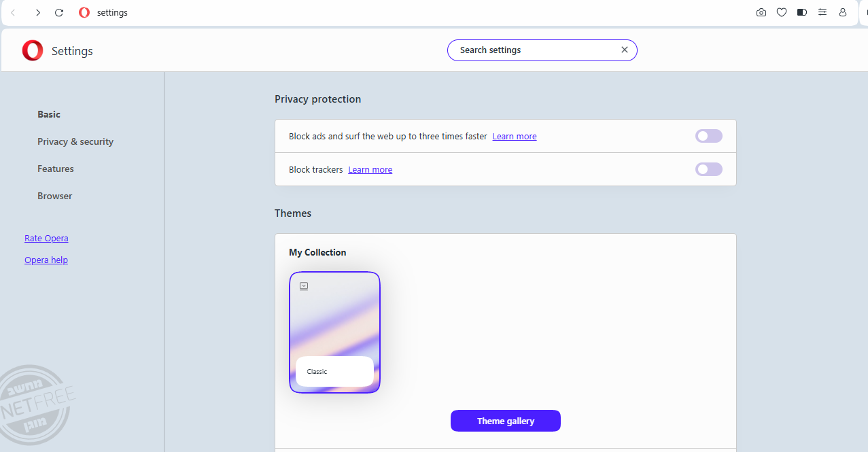Open the Rate Opera link

coord(46,239)
